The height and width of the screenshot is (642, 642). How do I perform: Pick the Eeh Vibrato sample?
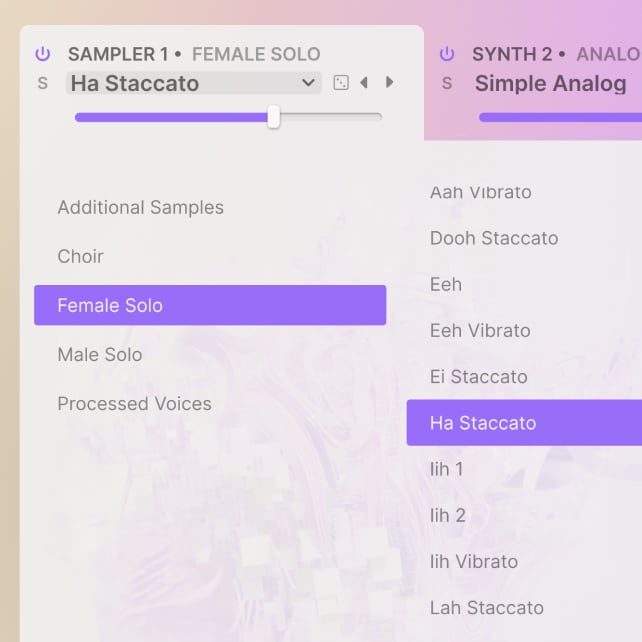click(x=480, y=331)
